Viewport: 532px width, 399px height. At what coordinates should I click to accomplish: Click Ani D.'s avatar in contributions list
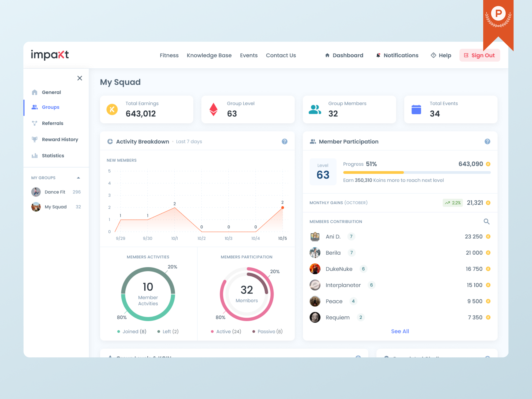coord(315,236)
